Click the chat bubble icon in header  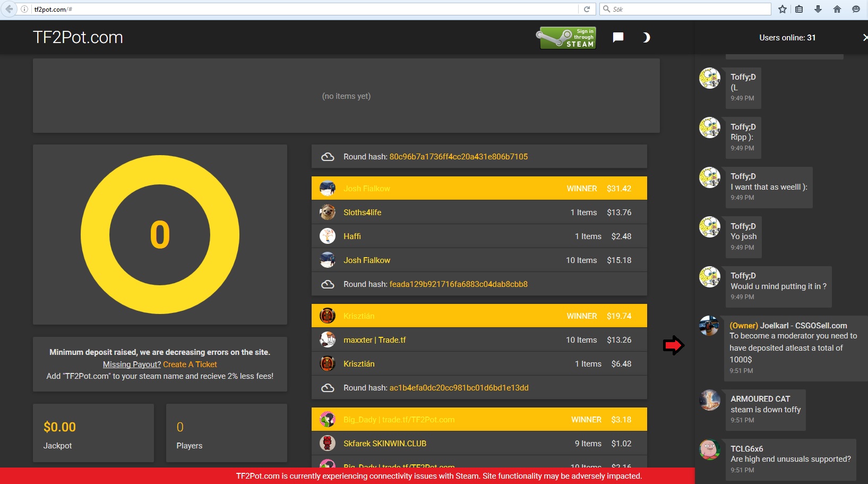618,37
